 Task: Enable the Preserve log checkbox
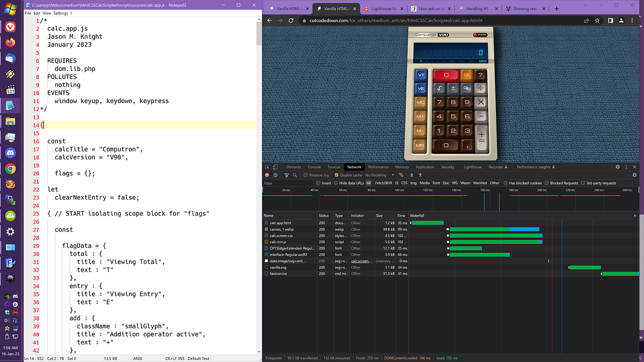tap(305, 175)
